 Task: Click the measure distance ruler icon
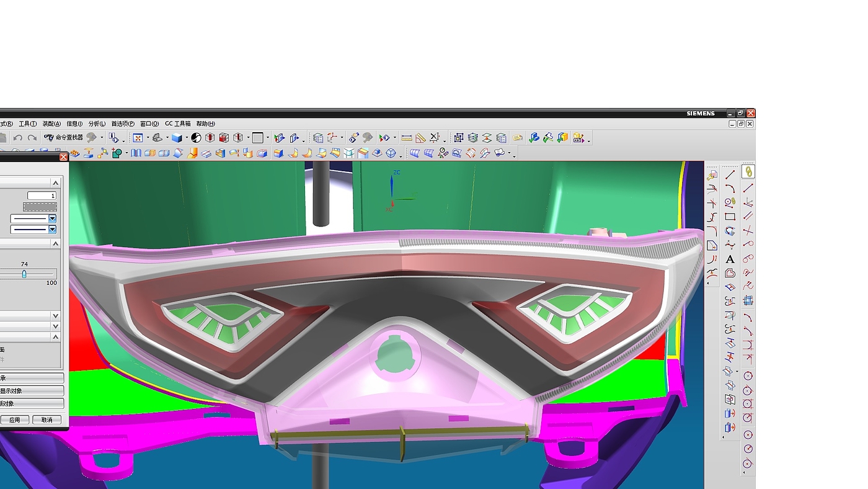[x=407, y=138]
